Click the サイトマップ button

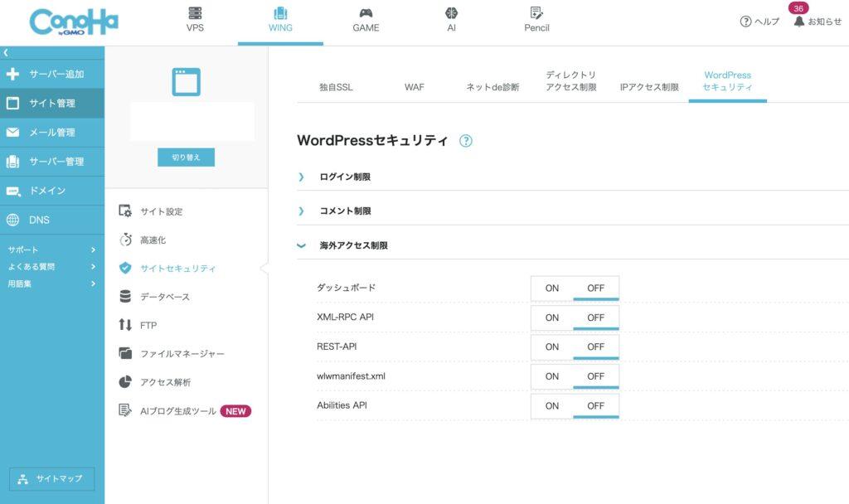(51, 479)
